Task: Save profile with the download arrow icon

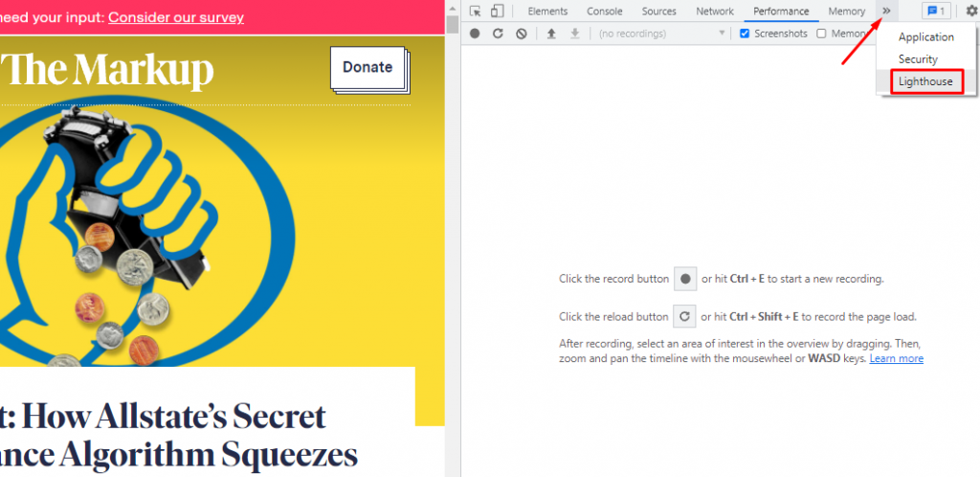Action: pyautogui.click(x=575, y=34)
